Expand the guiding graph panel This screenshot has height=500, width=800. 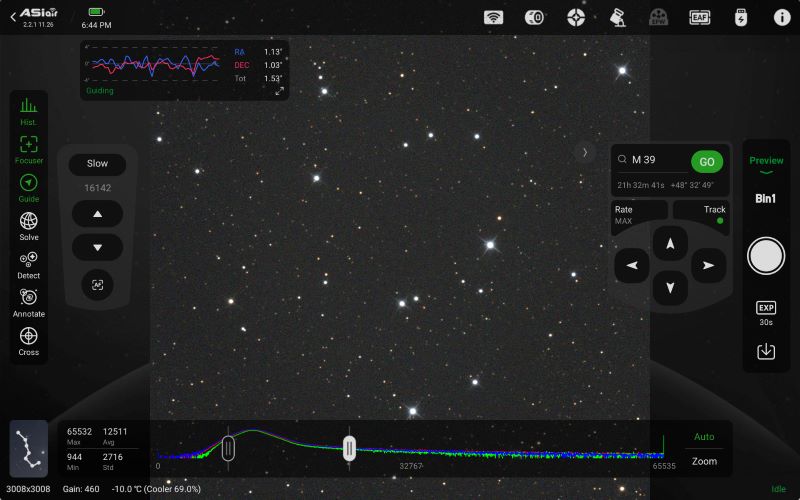click(x=279, y=91)
